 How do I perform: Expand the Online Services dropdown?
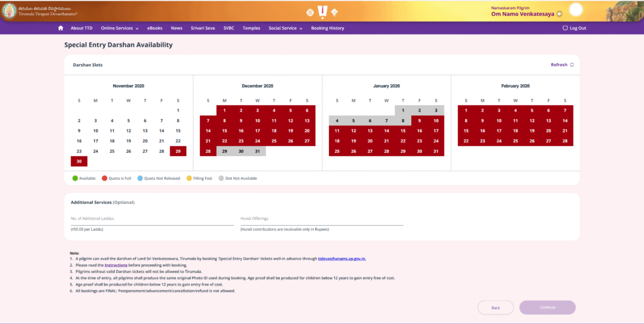120,28
